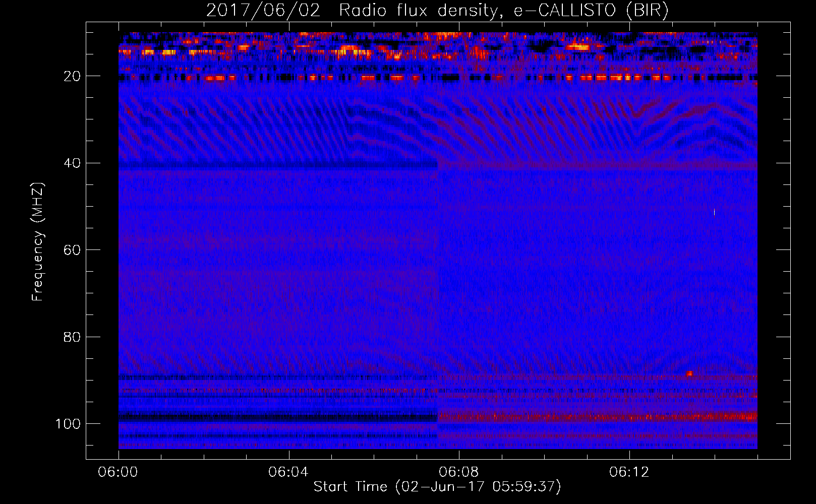Click the 'Frequency (MHZ)' axis label
The height and width of the screenshot is (504, 816).
(x=38, y=242)
